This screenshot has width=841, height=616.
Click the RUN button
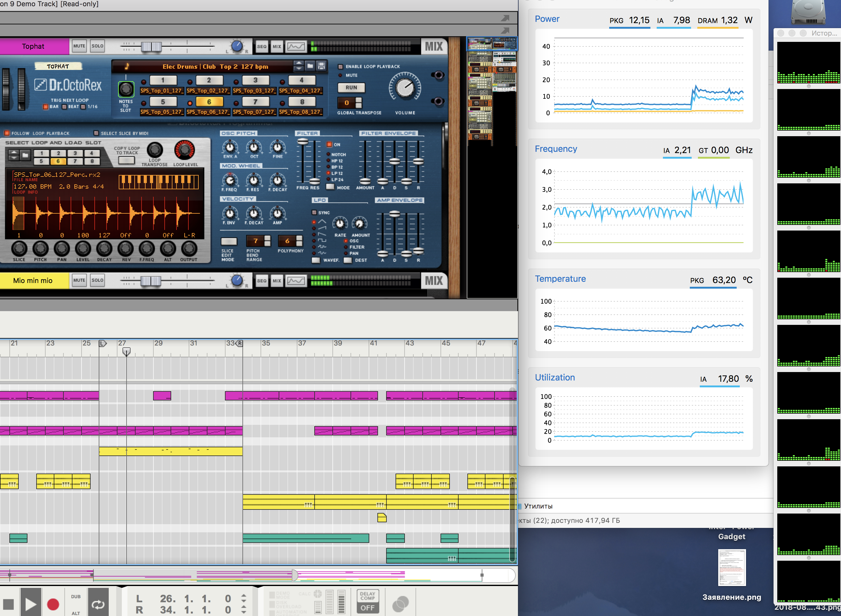click(351, 88)
